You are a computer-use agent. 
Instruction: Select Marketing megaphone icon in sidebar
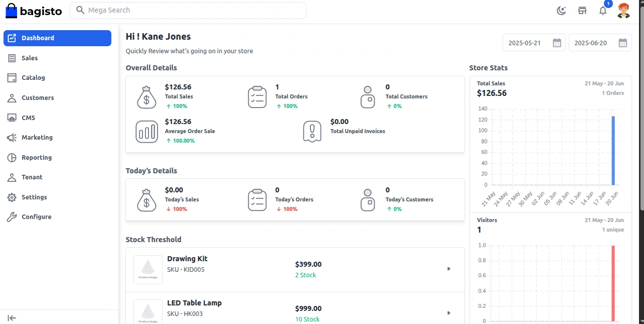click(12, 138)
